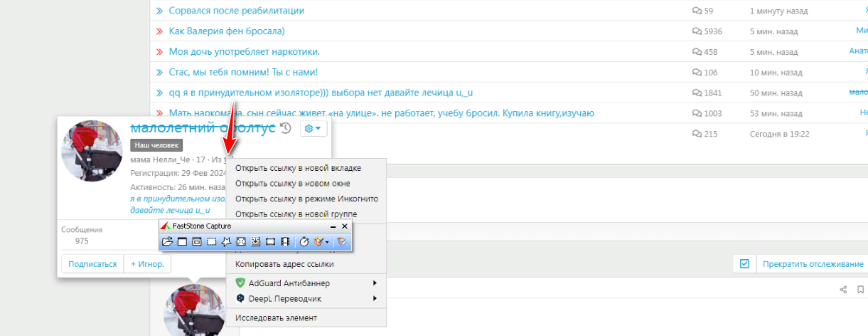Screen dimensions: 868x336
Task: Click FastStone delay timer clock icon
Action: point(304,242)
